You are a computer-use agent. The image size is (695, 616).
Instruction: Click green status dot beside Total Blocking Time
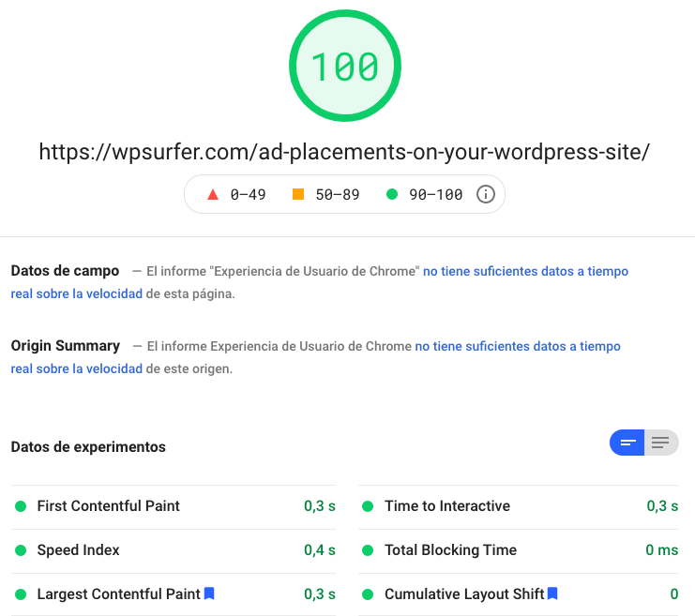368,550
